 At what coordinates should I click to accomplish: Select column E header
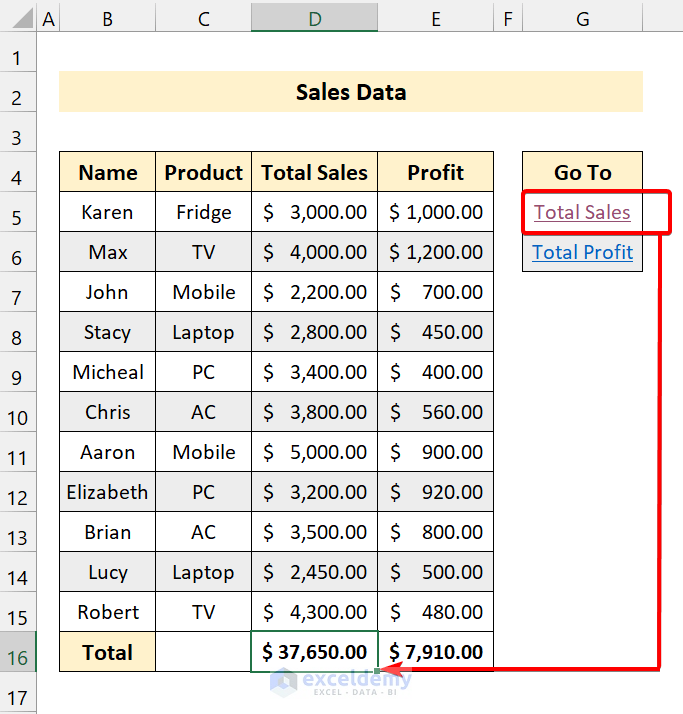(x=435, y=17)
